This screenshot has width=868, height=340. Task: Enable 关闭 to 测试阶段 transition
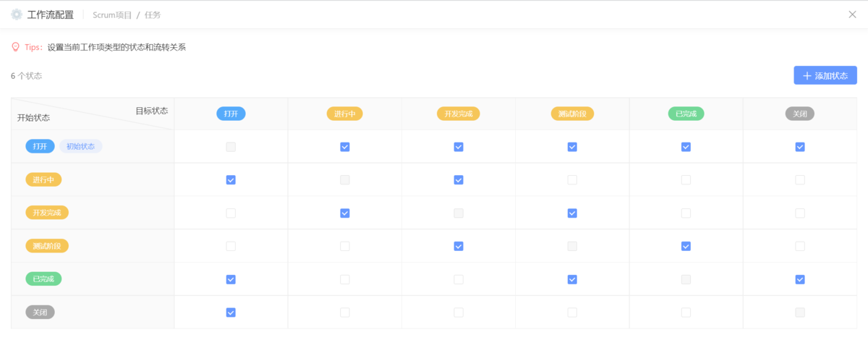572,313
